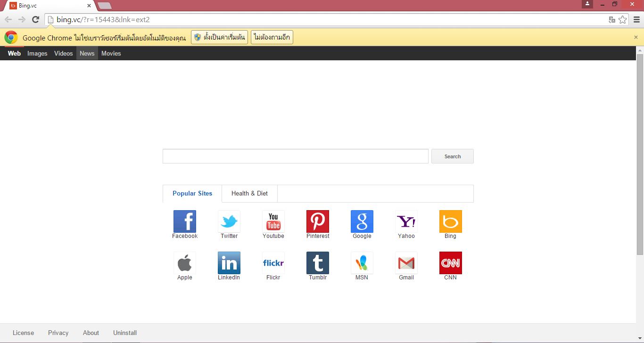Viewport: 644px width, 343px height.
Task: Close the Bing.vc browser tab
Action: [89, 6]
